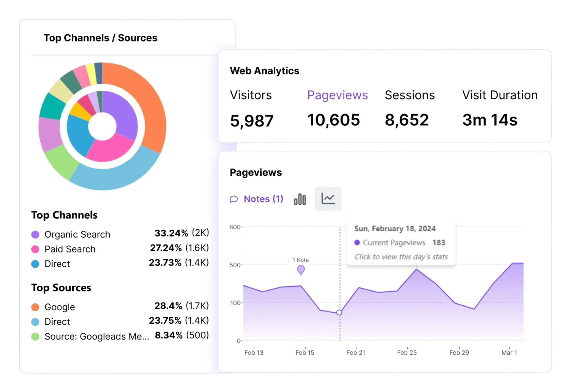Select the line chart view icon
The height and width of the screenshot is (392, 574).
tap(328, 199)
